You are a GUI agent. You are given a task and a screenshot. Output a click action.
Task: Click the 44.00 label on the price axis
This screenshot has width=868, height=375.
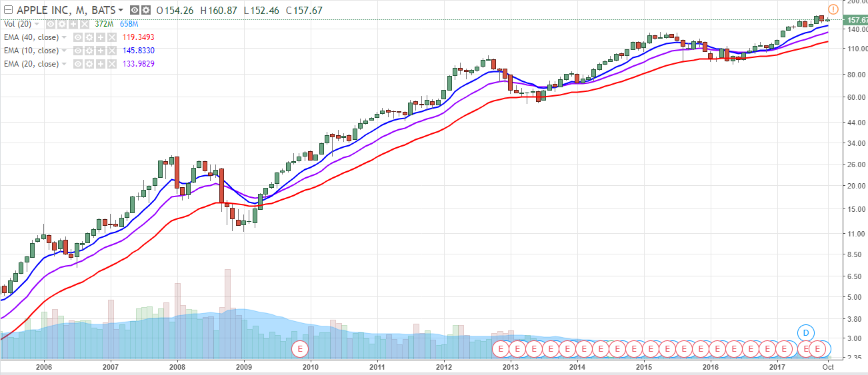point(857,123)
